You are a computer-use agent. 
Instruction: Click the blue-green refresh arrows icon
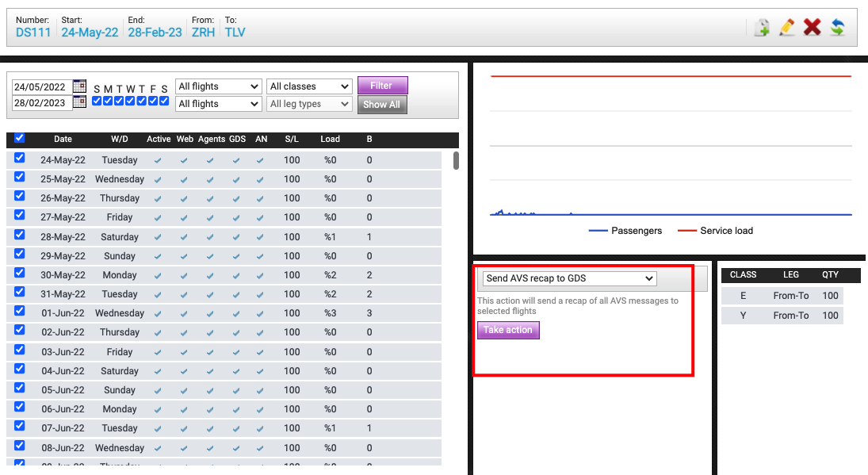tap(838, 27)
